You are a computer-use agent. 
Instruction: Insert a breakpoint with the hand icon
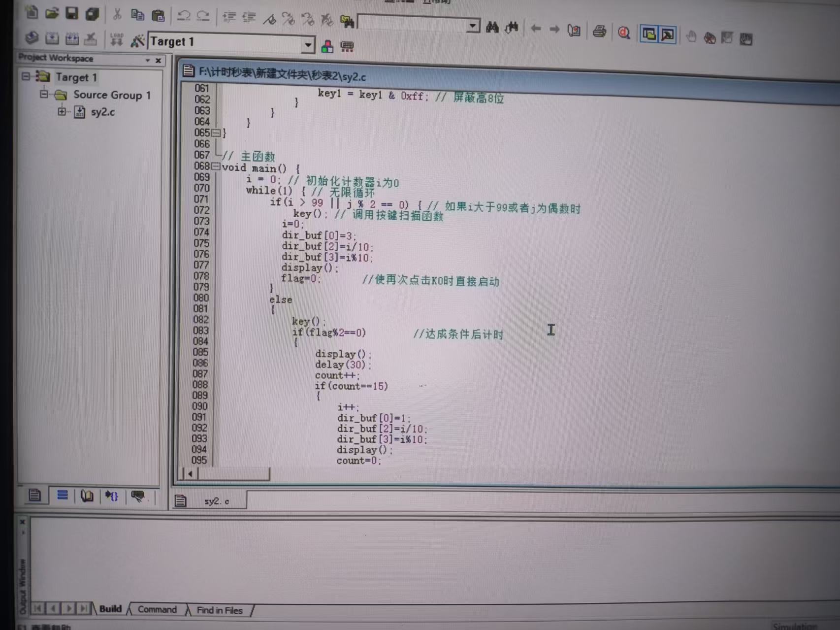[691, 36]
